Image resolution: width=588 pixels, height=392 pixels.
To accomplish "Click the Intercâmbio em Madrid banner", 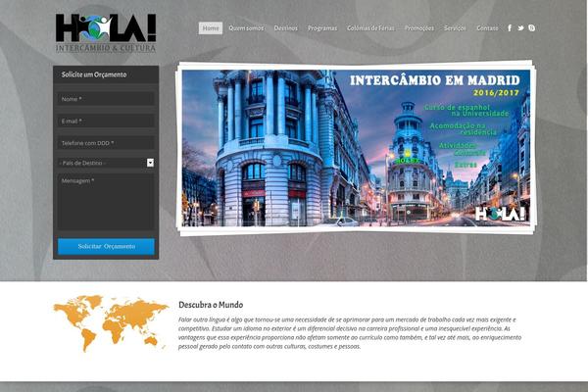I will (x=356, y=148).
